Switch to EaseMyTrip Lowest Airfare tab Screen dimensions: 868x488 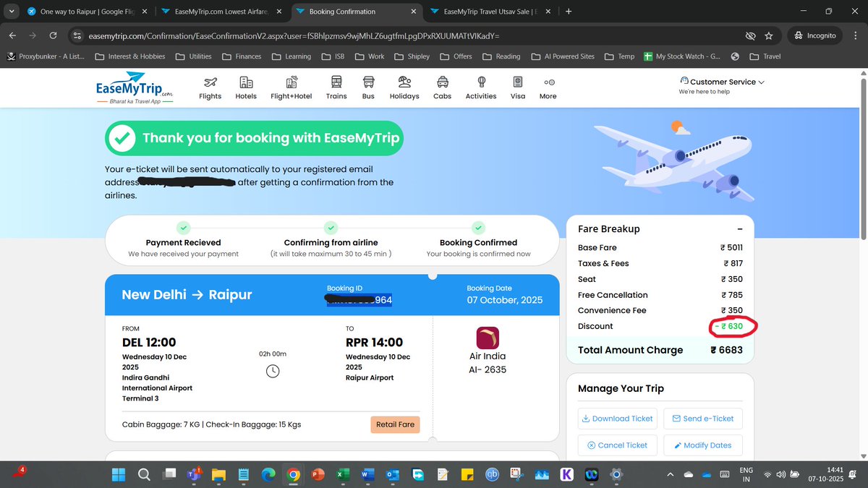(223, 12)
